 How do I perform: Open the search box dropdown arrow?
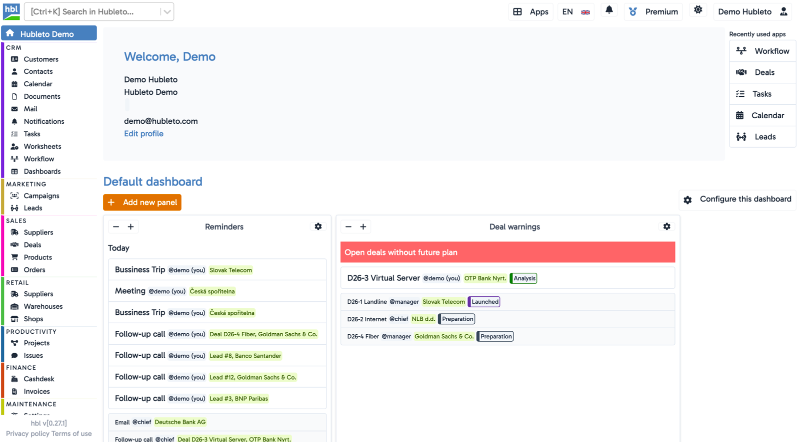click(x=167, y=12)
